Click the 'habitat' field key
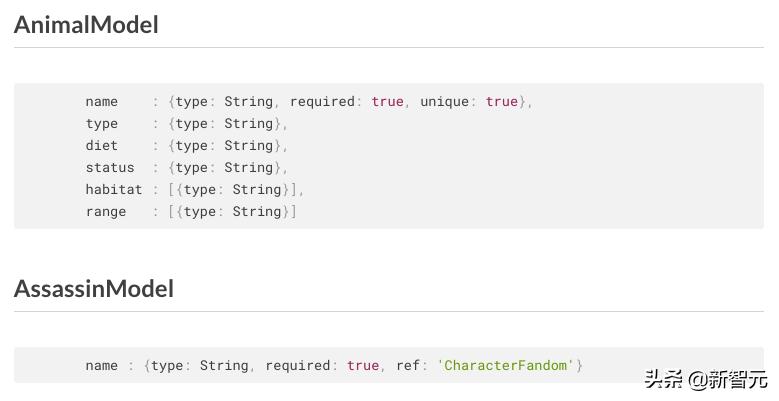The image size is (779, 401). point(113,190)
